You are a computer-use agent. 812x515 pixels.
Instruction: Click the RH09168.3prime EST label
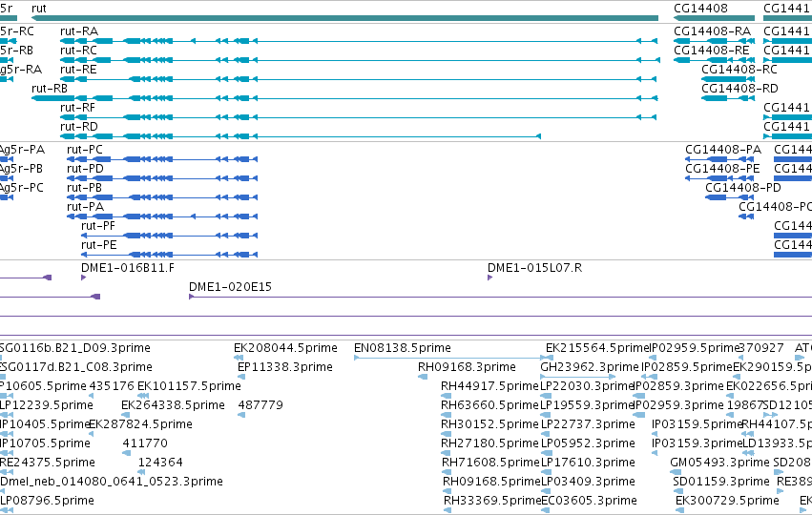468,367
